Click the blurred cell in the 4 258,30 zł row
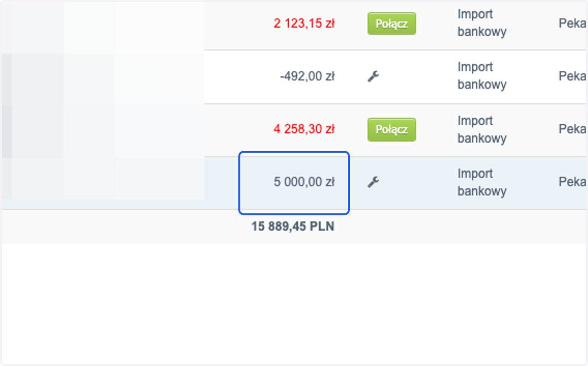The height and width of the screenshot is (366, 588). (x=103, y=130)
